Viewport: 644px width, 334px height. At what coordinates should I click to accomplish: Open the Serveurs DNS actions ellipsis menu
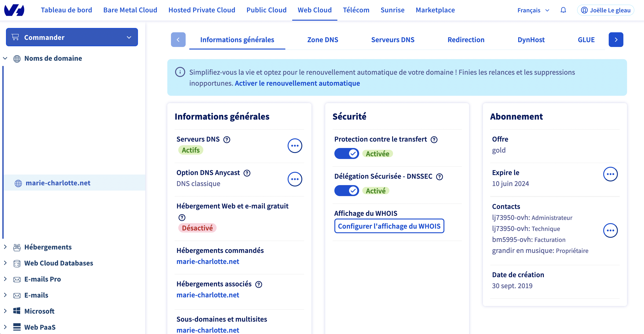(x=295, y=146)
